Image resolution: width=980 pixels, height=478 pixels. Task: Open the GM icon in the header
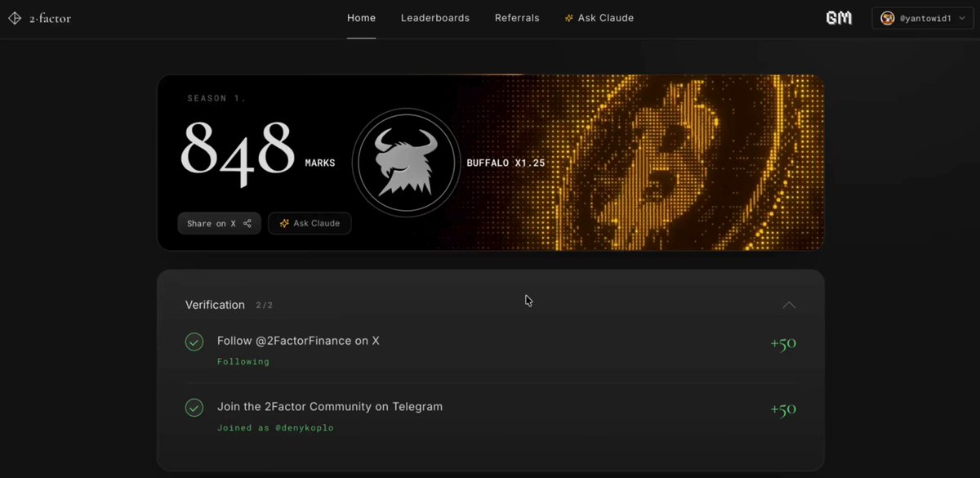point(839,18)
